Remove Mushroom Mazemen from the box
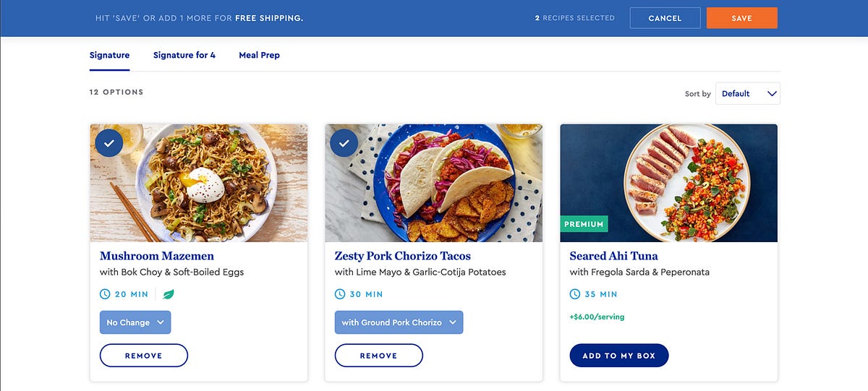The width and height of the screenshot is (868, 391). pyautogui.click(x=143, y=356)
